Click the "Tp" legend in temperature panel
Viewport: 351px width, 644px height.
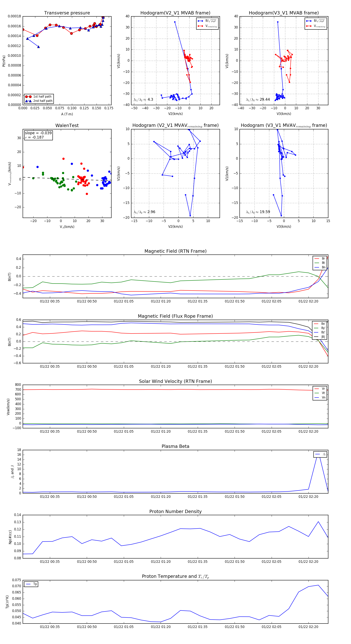click(31, 584)
